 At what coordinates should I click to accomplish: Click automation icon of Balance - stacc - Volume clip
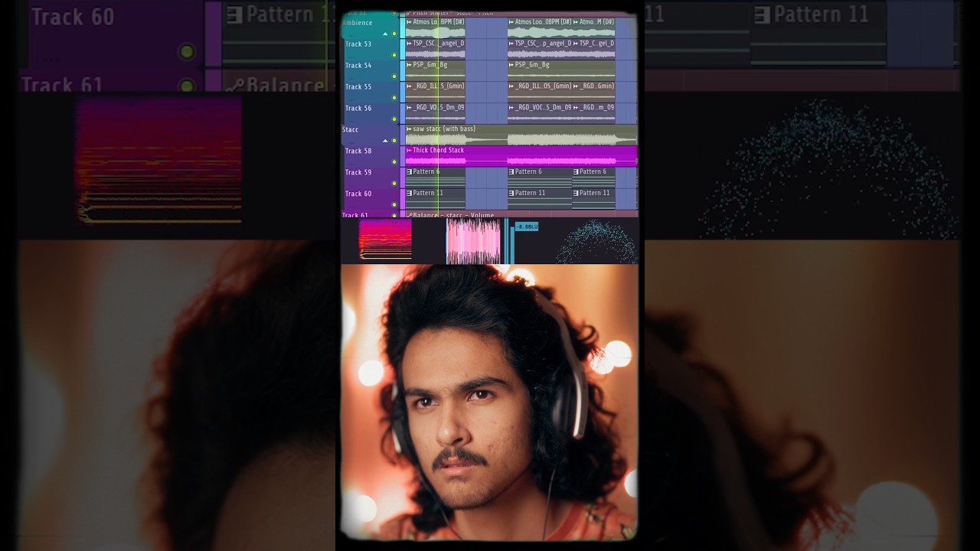coord(409,215)
